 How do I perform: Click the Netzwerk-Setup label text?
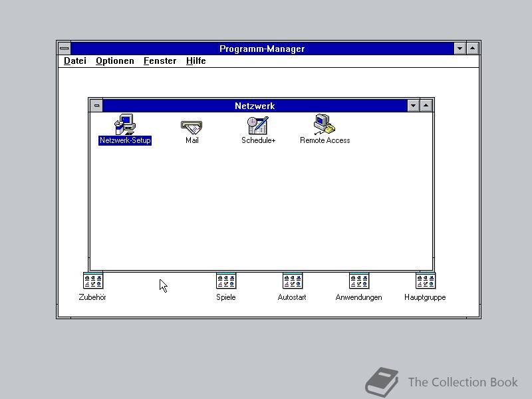click(x=125, y=140)
